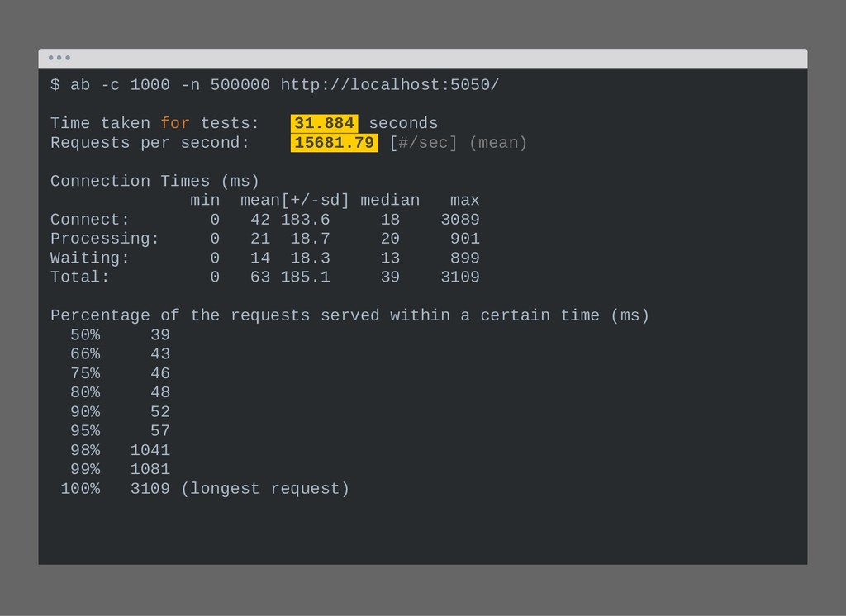This screenshot has height=616, width=846.
Task: Click the 80% percentile row
Action: (x=120, y=392)
